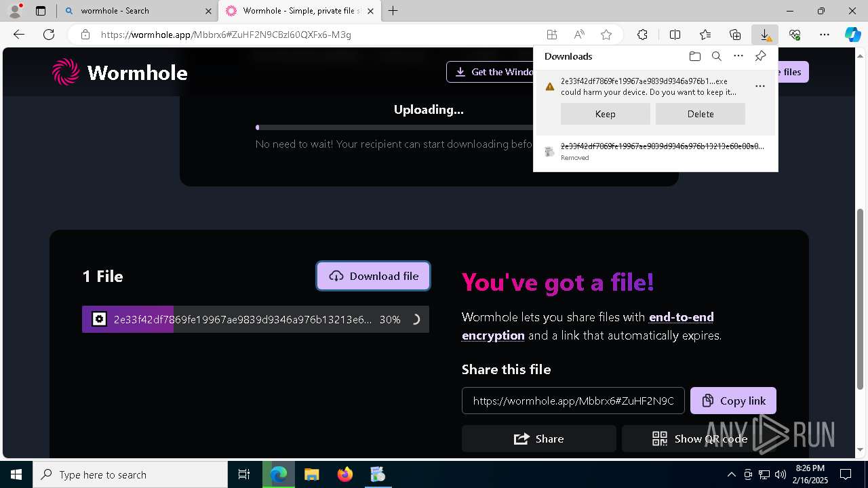Click the Removed download entry
Image resolution: width=868 pixels, height=488 pixels.
tap(656, 151)
